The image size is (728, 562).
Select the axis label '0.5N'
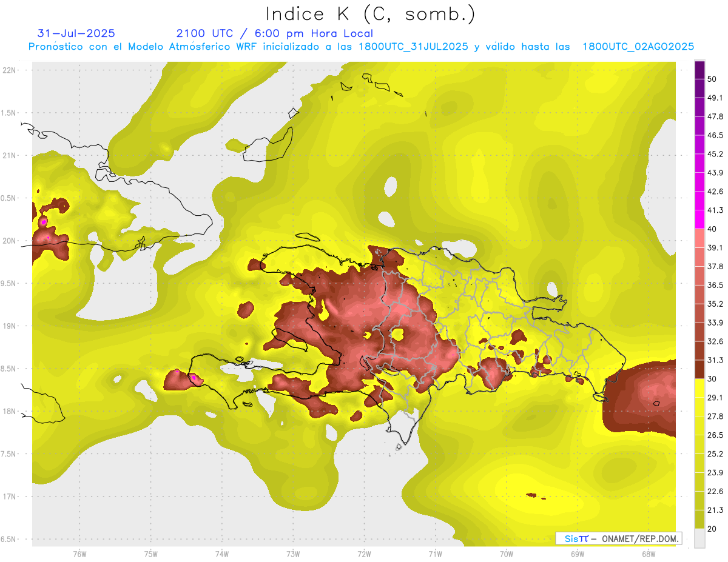tap(8, 198)
